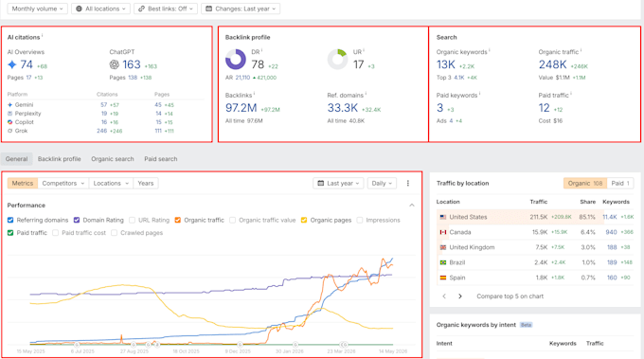Screen dimensions: 644x359
Task: Switch to the General tab
Action: pyautogui.click(x=16, y=159)
